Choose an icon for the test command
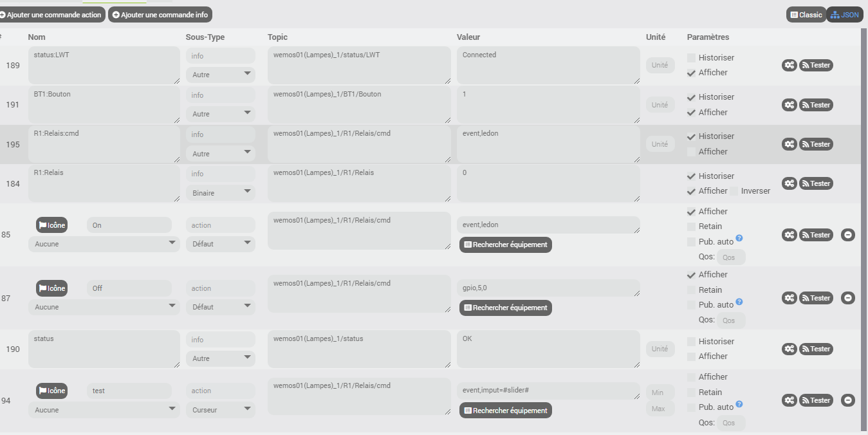Image resolution: width=868 pixels, height=435 pixels. 52,391
